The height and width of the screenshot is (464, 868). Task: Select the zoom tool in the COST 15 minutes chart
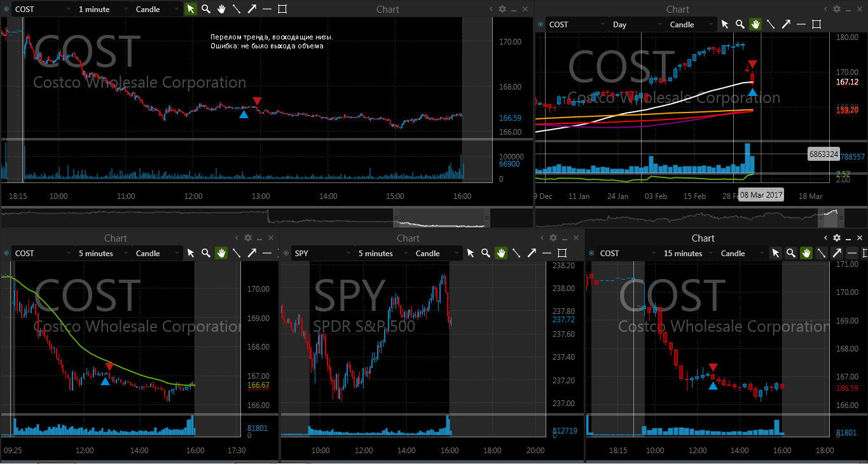pos(791,253)
